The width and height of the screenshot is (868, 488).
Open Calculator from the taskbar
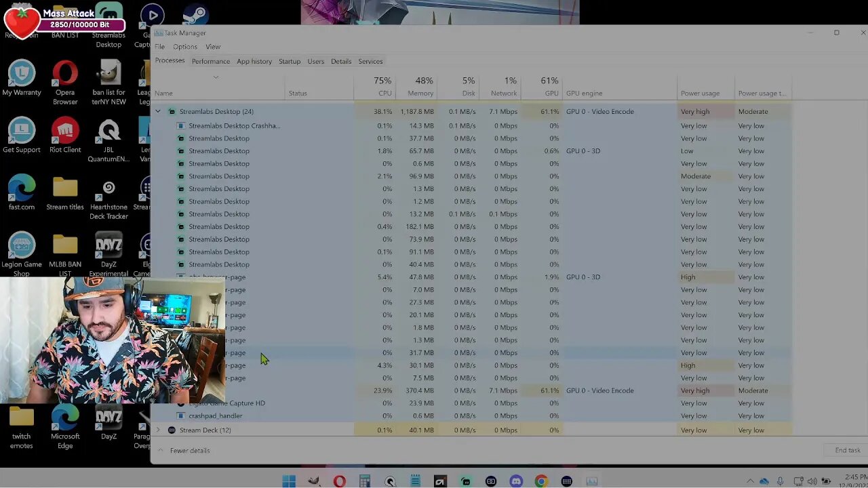click(x=365, y=481)
